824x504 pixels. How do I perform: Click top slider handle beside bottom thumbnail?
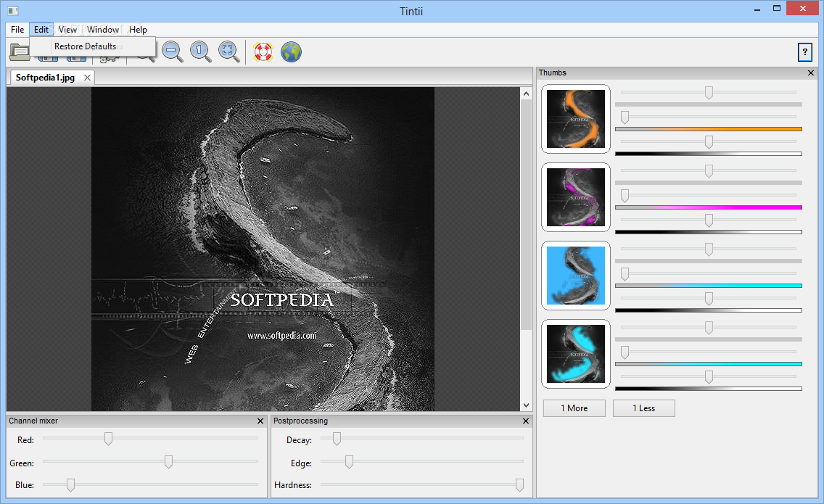709,328
